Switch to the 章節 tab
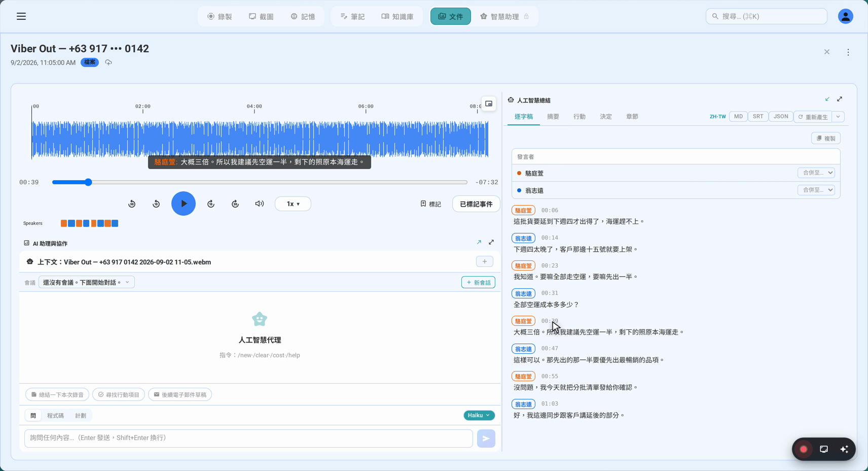Image resolution: width=868 pixels, height=471 pixels. [632, 117]
